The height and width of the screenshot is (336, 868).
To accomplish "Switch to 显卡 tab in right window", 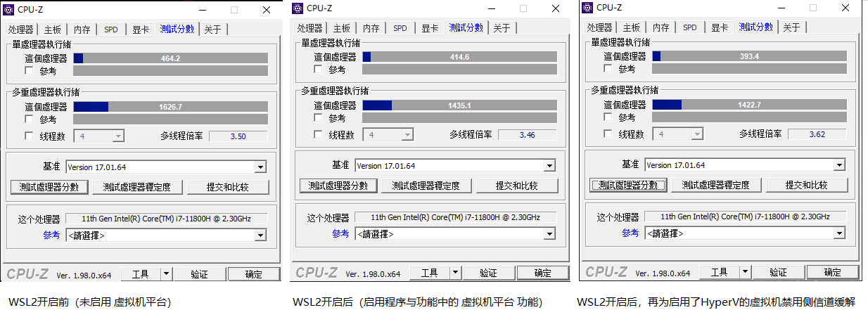I will click(x=720, y=27).
